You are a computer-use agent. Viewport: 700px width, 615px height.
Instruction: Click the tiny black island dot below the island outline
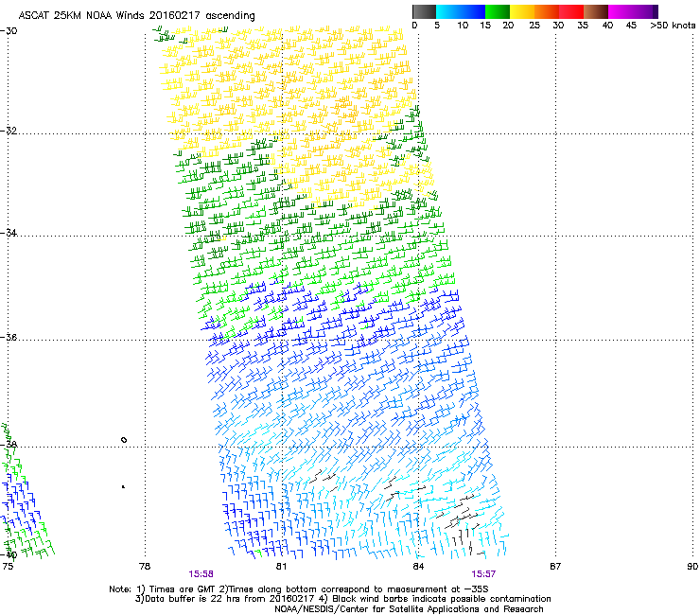tap(123, 486)
